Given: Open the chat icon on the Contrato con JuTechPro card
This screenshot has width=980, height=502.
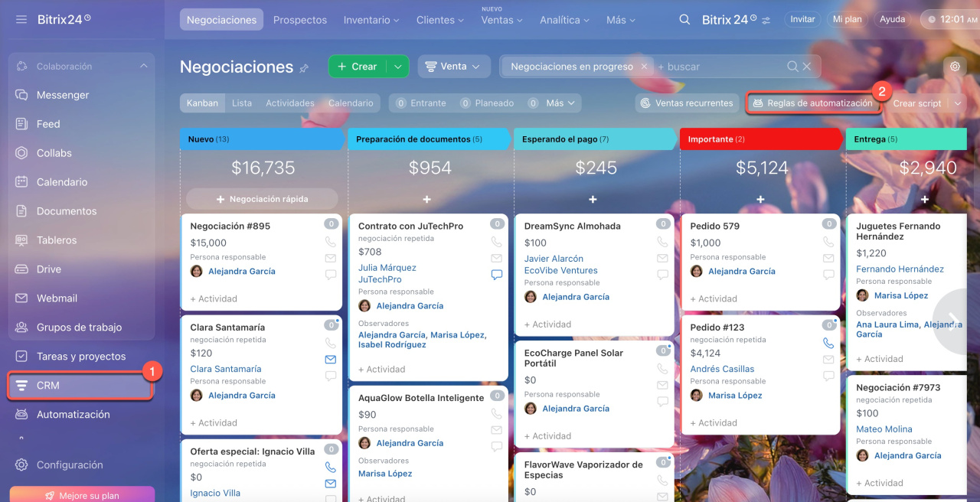Looking at the screenshot, I should coord(496,275).
